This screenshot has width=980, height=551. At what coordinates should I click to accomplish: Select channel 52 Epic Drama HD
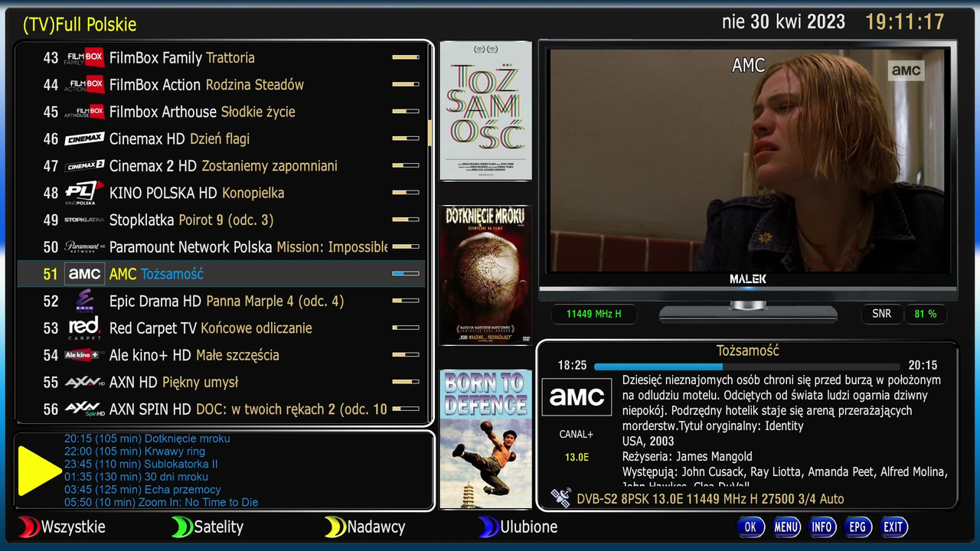click(x=221, y=301)
